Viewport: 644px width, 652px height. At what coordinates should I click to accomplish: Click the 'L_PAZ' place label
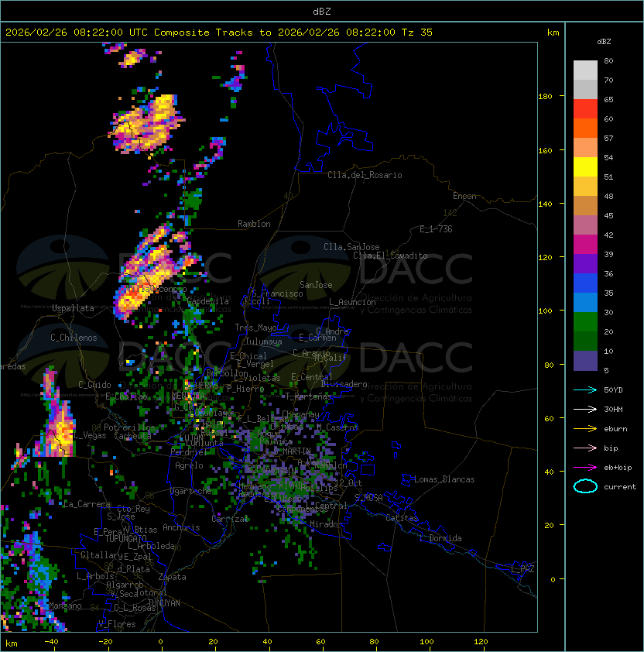coord(522,569)
